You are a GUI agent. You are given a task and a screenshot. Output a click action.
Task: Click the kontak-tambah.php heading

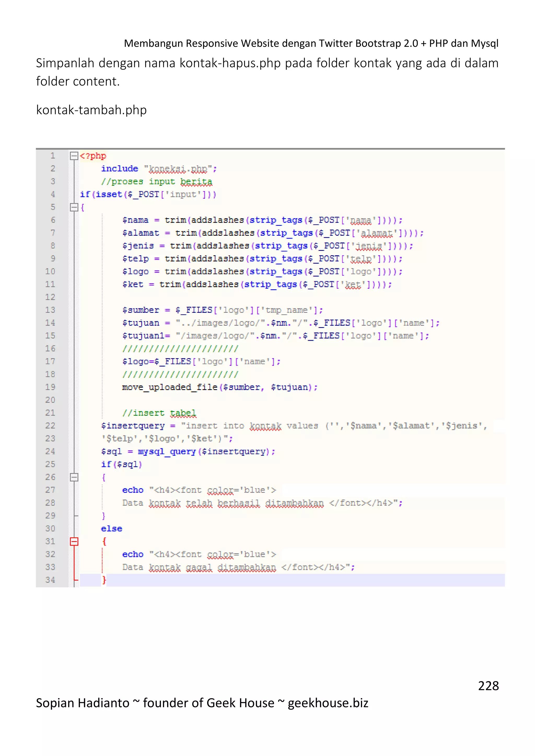[91, 110]
